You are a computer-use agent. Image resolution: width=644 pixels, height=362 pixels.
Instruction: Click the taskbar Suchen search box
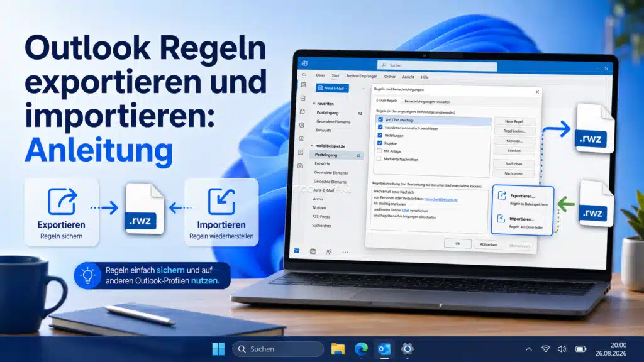click(x=278, y=349)
